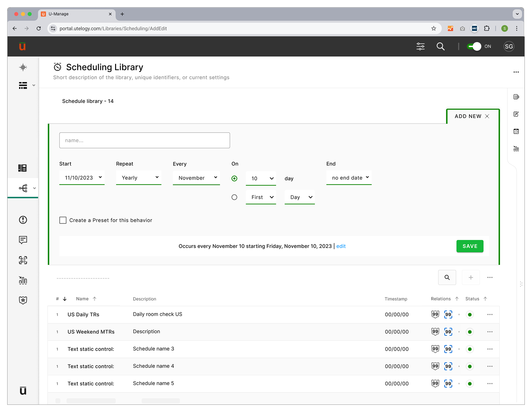Open the Every November dropdown
Screen dimensions: 532x412
pyautogui.click(x=196, y=178)
